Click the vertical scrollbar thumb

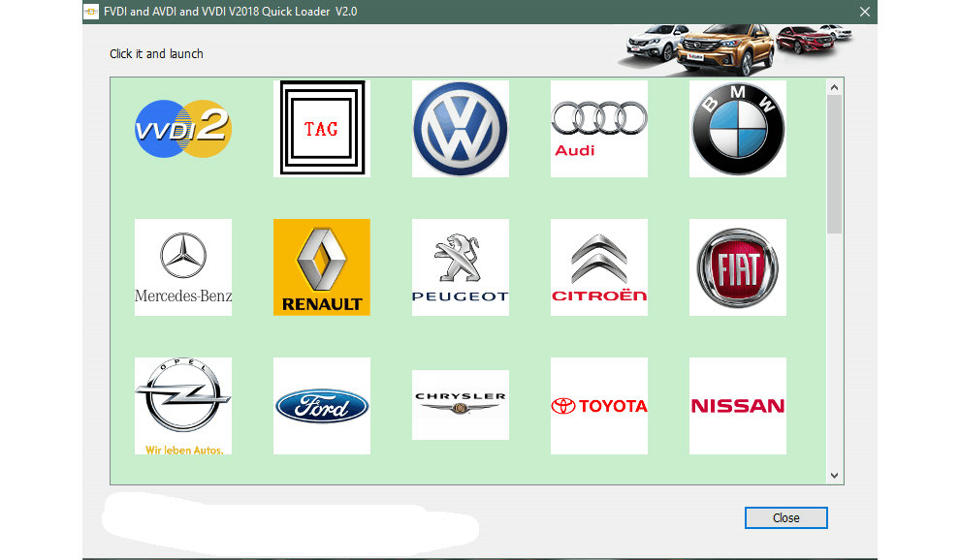tap(835, 164)
